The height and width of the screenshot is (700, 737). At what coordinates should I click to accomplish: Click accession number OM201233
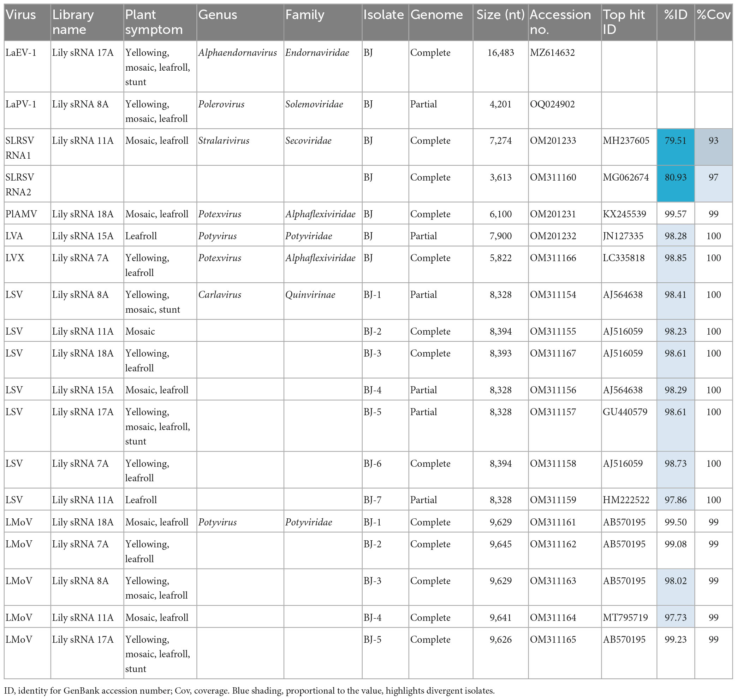tap(553, 141)
